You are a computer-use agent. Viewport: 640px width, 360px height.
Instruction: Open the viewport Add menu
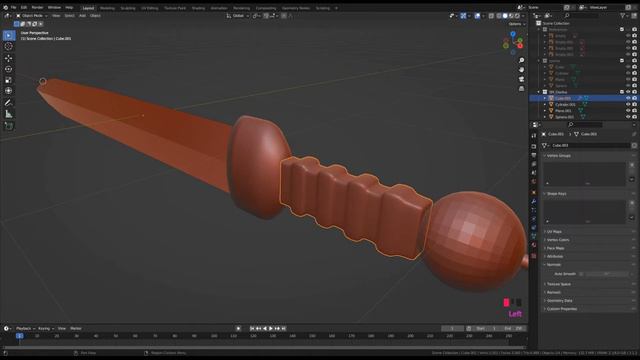pos(82,16)
